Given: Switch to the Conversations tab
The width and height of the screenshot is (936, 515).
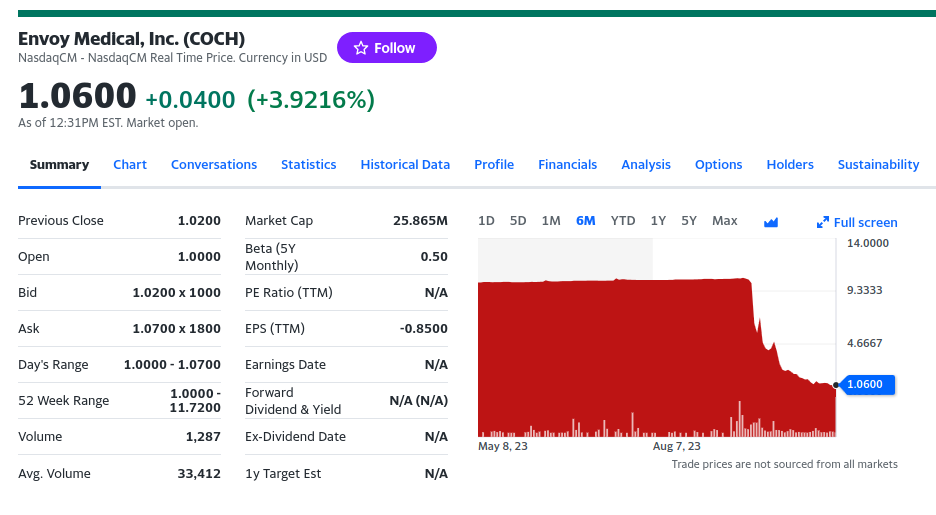Looking at the screenshot, I should (x=214, y=165).
